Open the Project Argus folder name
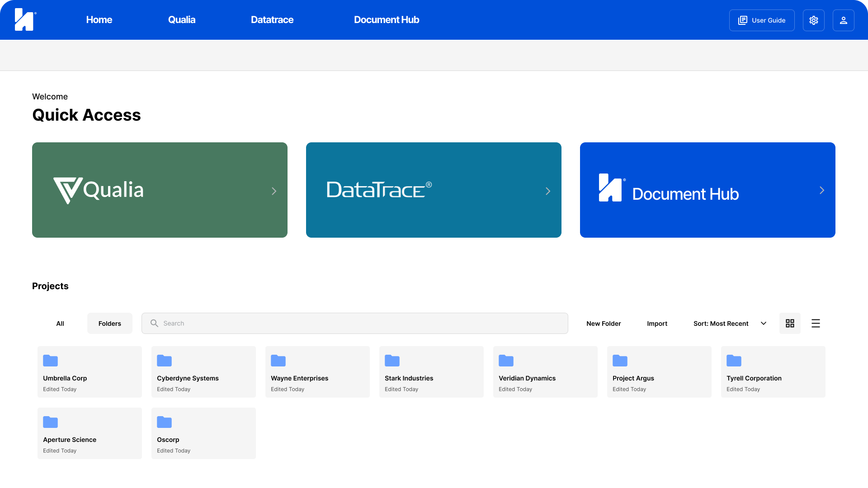Screen dimensions: 868x488 click(x=633, y=378)
